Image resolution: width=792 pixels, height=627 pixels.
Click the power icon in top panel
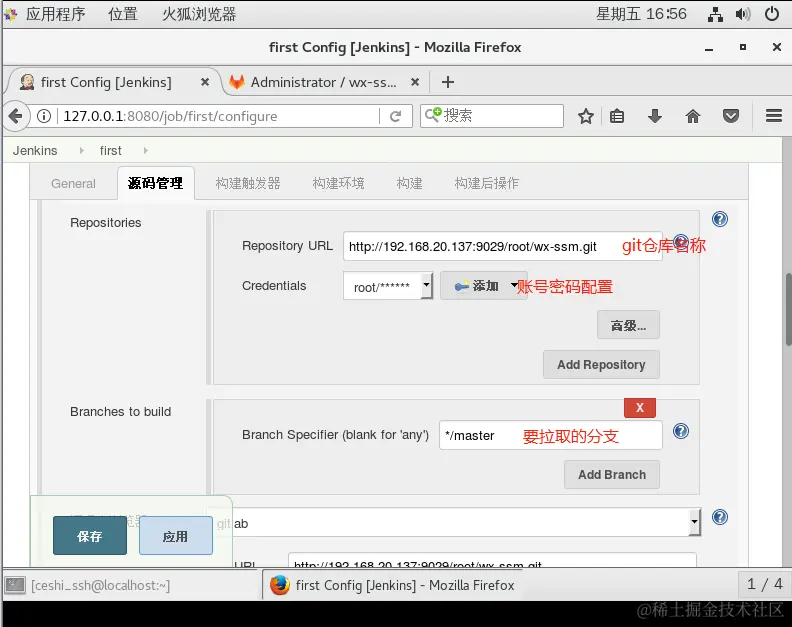(772, 14)
